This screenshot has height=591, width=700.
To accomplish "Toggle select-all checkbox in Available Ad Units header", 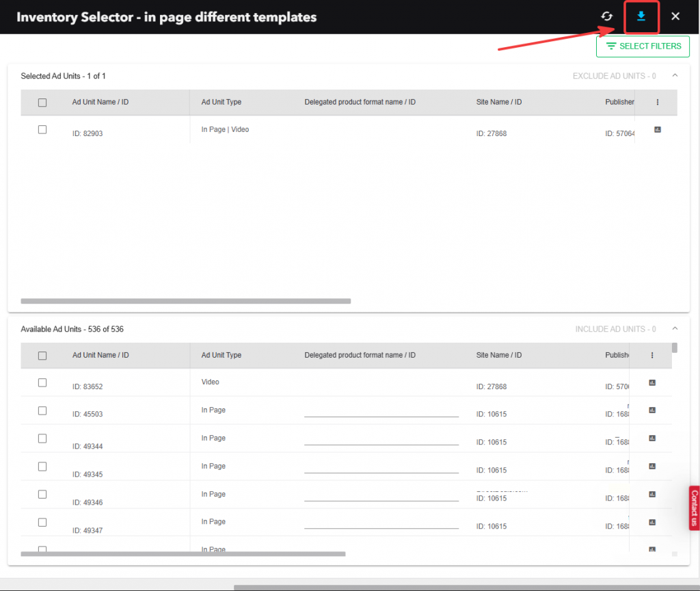I will [42, 356].
